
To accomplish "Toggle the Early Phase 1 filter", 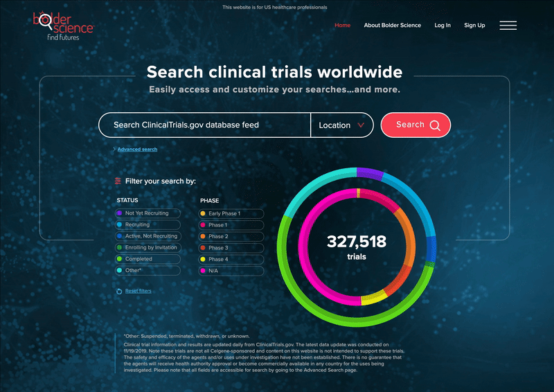I will click(x=231, y=213).
